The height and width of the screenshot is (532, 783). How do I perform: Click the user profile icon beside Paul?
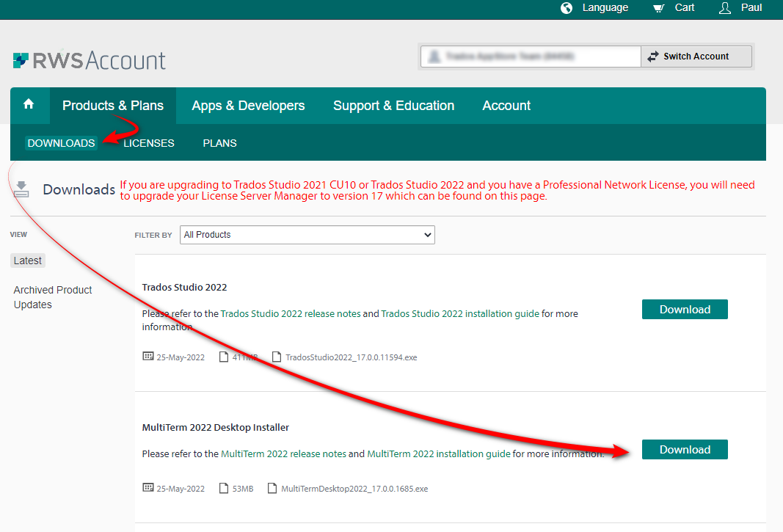click(x=724, y=8)
